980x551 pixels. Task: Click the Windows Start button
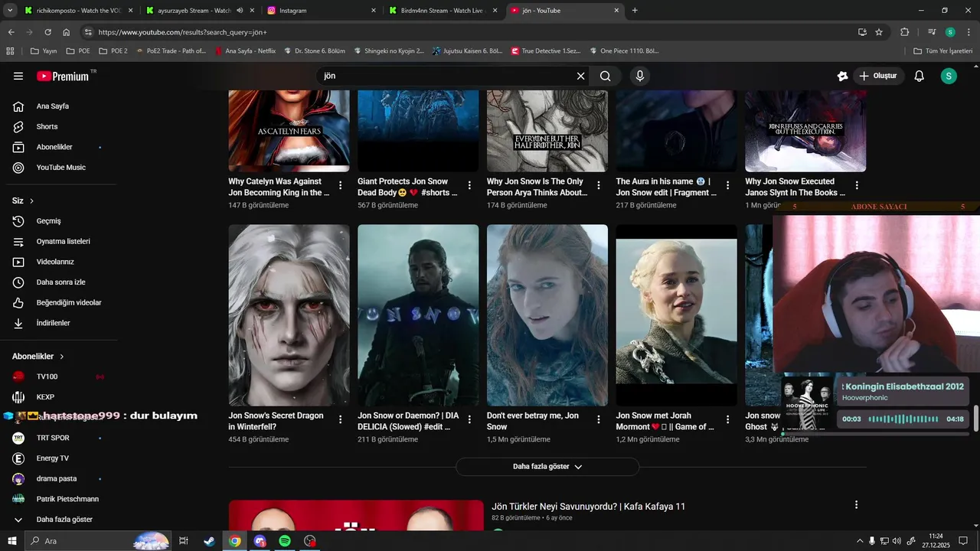tap(11, 541)
